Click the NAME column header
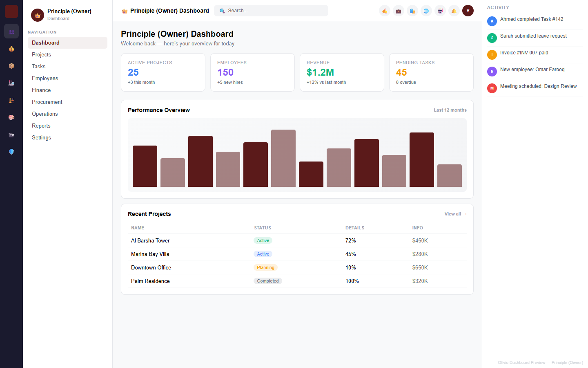The width and height of the screenshot is (588, 368). click(x=138, y=228)
